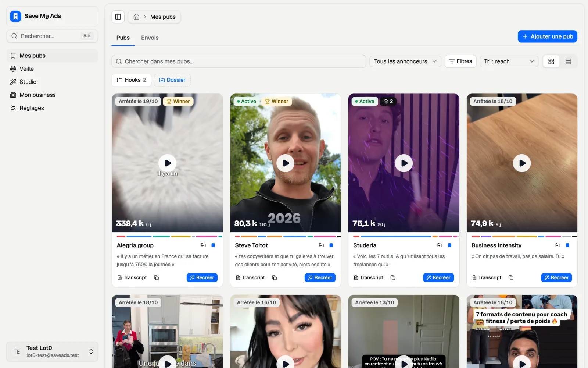Viewport: 588px width, 368px height.
Task: Toggle bookmark on Business Intensity card
Action: click(567, 245)
